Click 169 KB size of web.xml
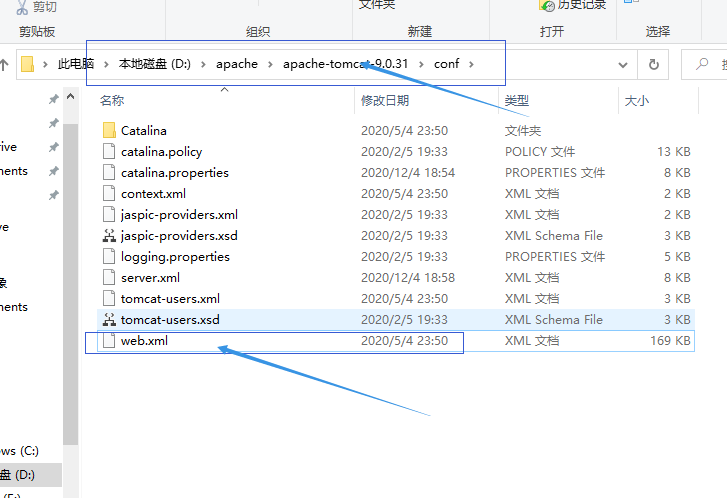Image resolution: width=727 pixels, height=498 pixels. pos(670,341)
